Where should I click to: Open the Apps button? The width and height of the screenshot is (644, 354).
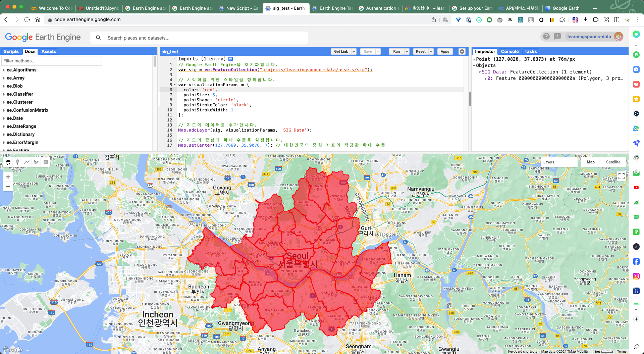pos(445,52)
